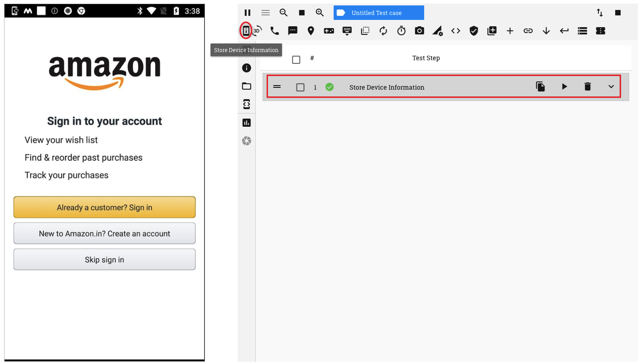Click the SMS message bubble icon
The image size is (641, 364).
293,30
